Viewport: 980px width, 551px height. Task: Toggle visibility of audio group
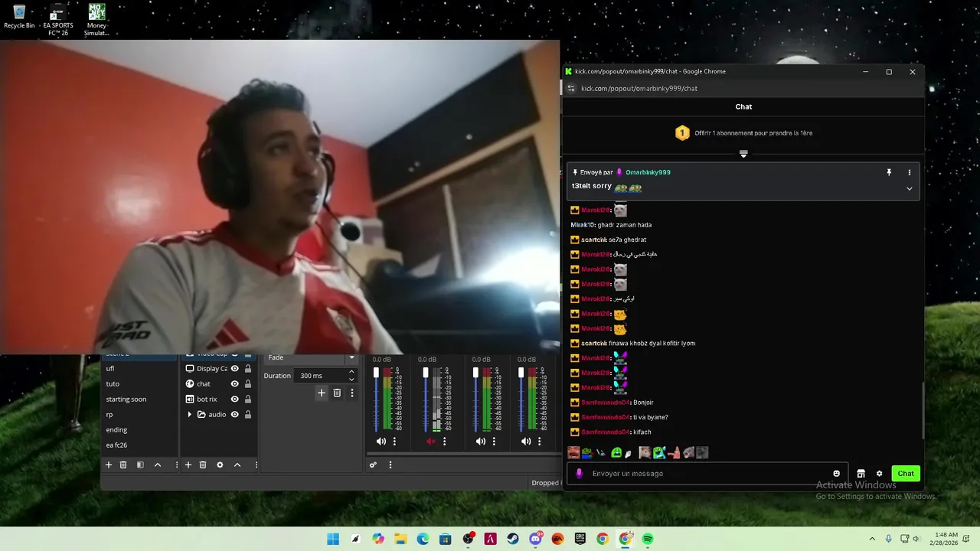235,414
